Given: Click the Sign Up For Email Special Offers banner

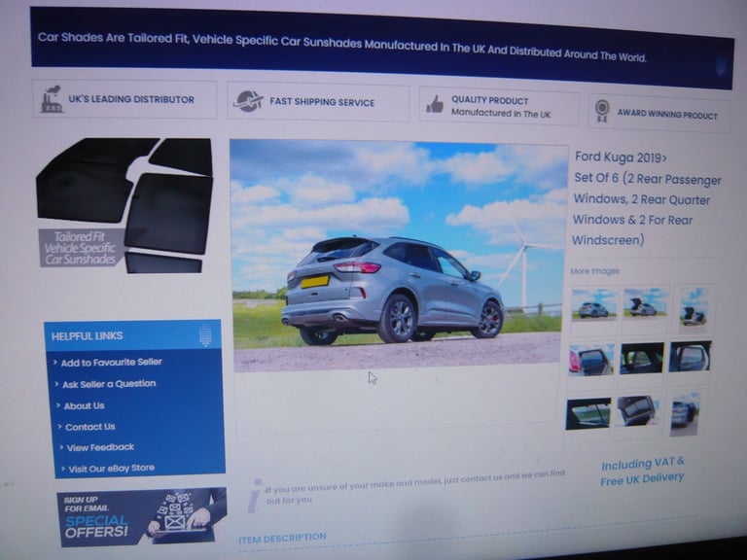Looking at the screenshot, I should coord(142,517).
